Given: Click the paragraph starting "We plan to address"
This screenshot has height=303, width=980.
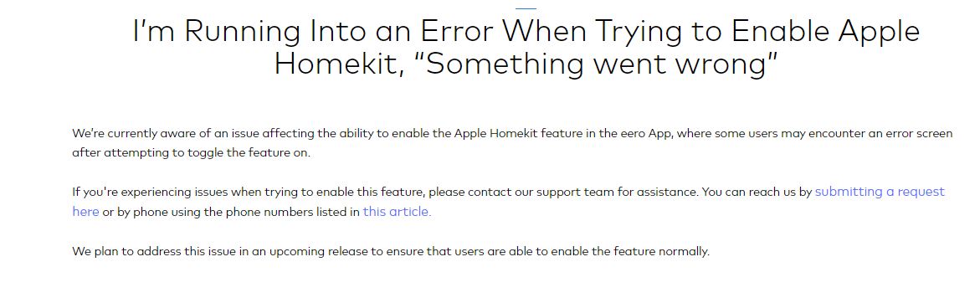Looking at the screenshot, I should (392, 252).
